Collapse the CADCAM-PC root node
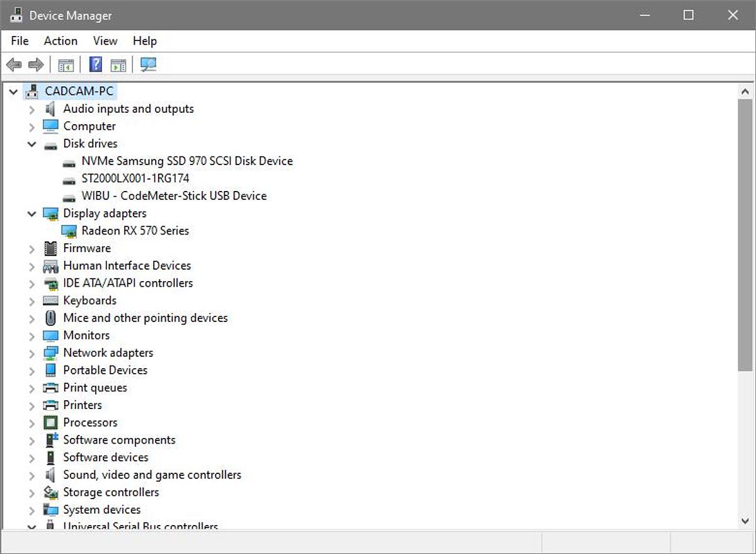This screenshot has height=554, width=756. tap(13, 92)
